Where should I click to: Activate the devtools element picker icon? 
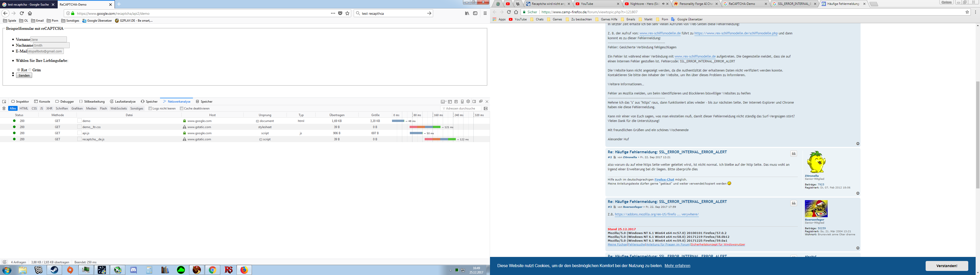pos(4,102)
